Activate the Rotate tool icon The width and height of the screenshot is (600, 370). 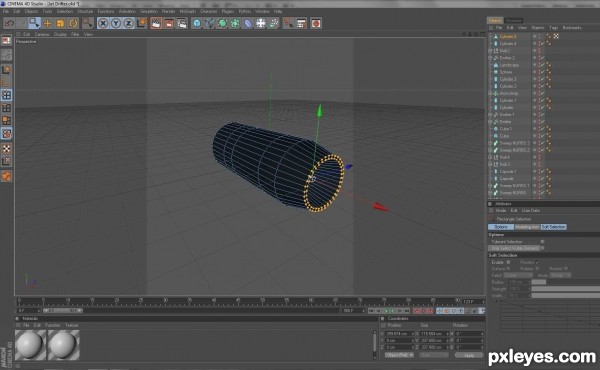coord(73,23)
